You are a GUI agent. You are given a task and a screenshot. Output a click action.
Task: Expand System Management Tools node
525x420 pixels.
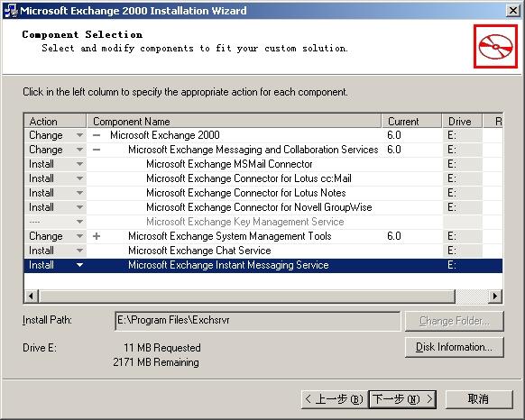[97, 236]
